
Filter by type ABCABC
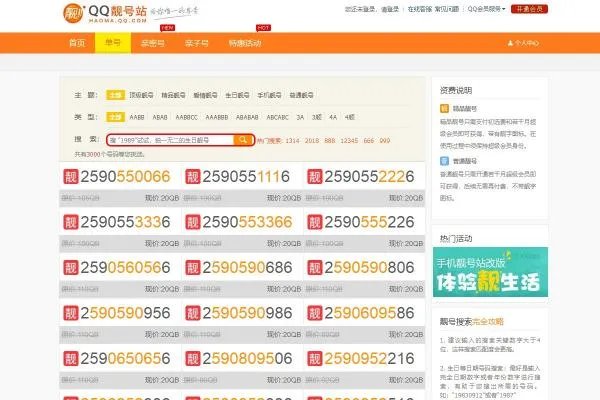(277, 117)
